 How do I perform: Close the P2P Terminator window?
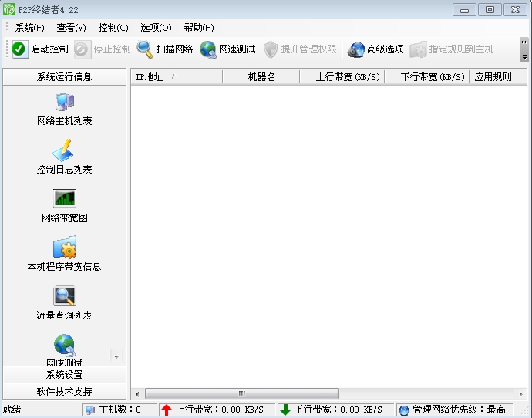coord(515,10)
